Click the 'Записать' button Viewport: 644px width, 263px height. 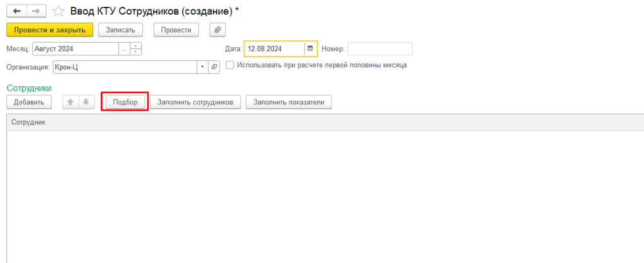click(x=120, y=30)
